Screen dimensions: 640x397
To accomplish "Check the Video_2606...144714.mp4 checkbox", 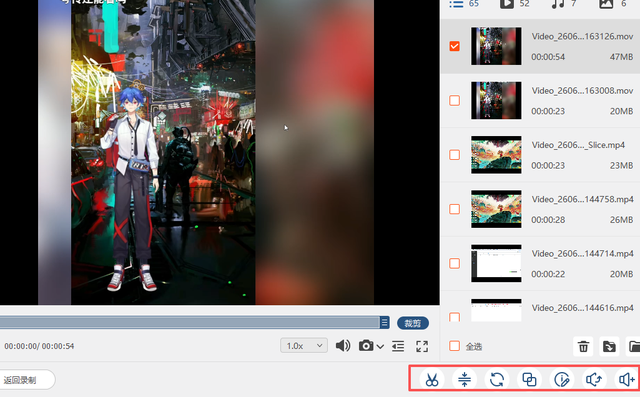I will (x=454, y=263).
